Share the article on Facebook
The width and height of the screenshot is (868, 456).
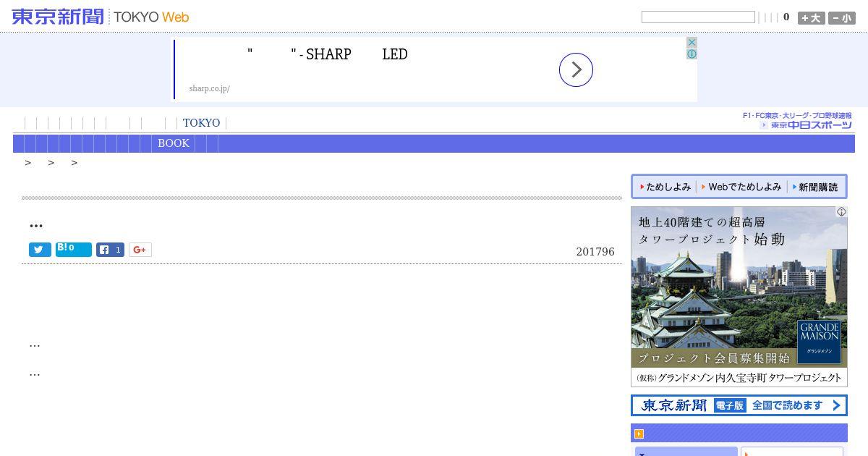tap(110, 250)
